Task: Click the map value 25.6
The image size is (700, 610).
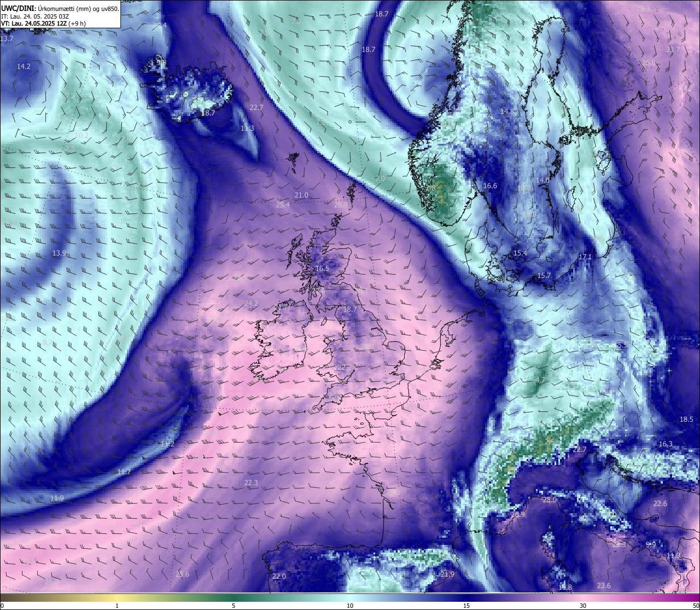Action: click(182, 574)
